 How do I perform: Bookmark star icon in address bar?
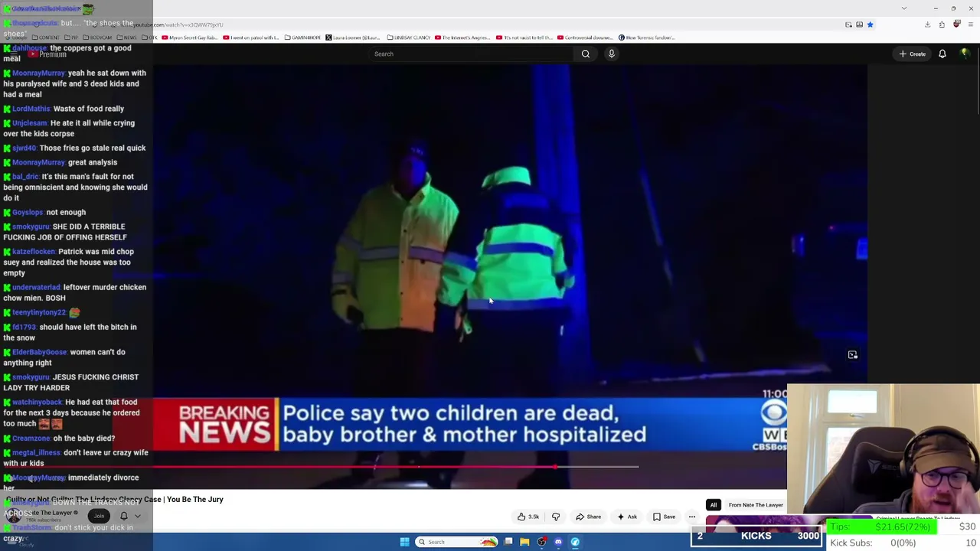tap(870, 24)
